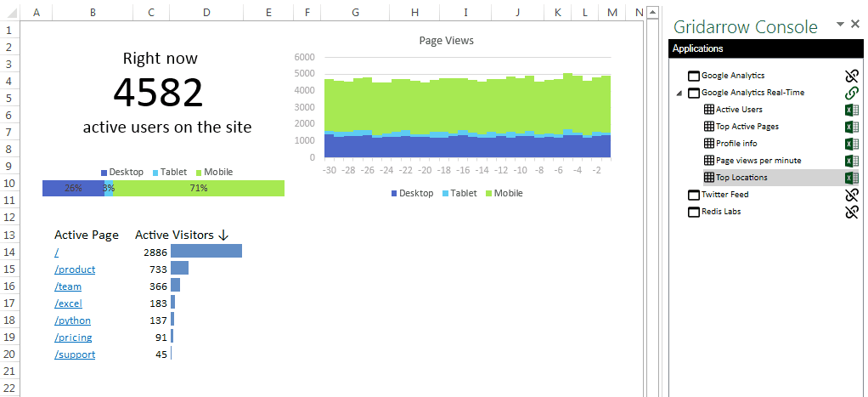Click the table icon beside Page views per minute
Image resolution: width=868 pixels, height=397 pixels.
(x=708, y=161)
